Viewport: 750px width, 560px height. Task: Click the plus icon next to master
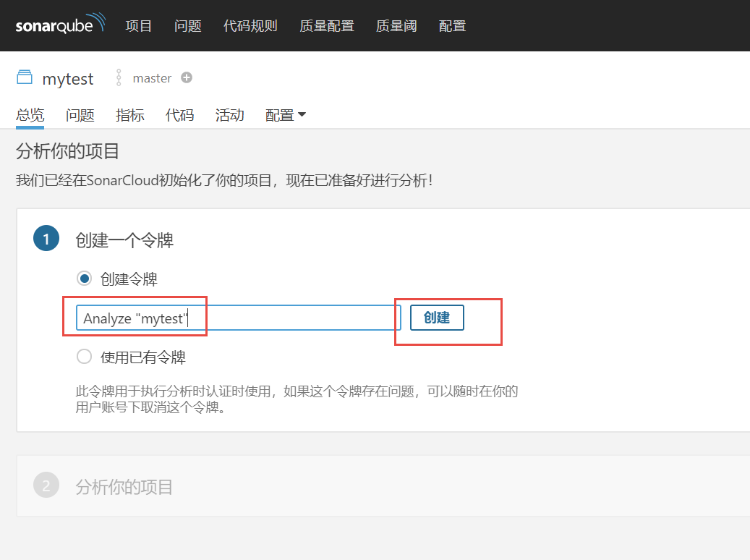tap(187, 78)
